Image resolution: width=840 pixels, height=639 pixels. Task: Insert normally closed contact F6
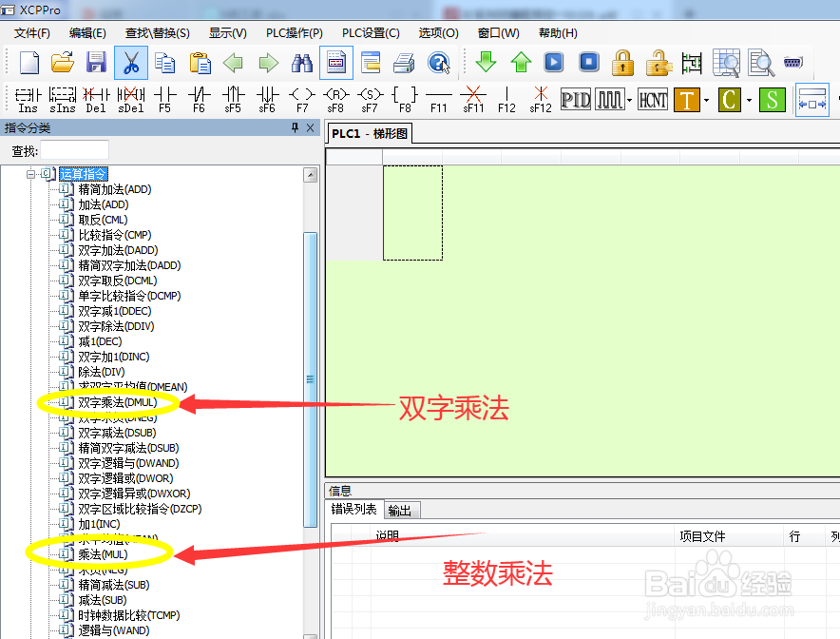(199, 100)
